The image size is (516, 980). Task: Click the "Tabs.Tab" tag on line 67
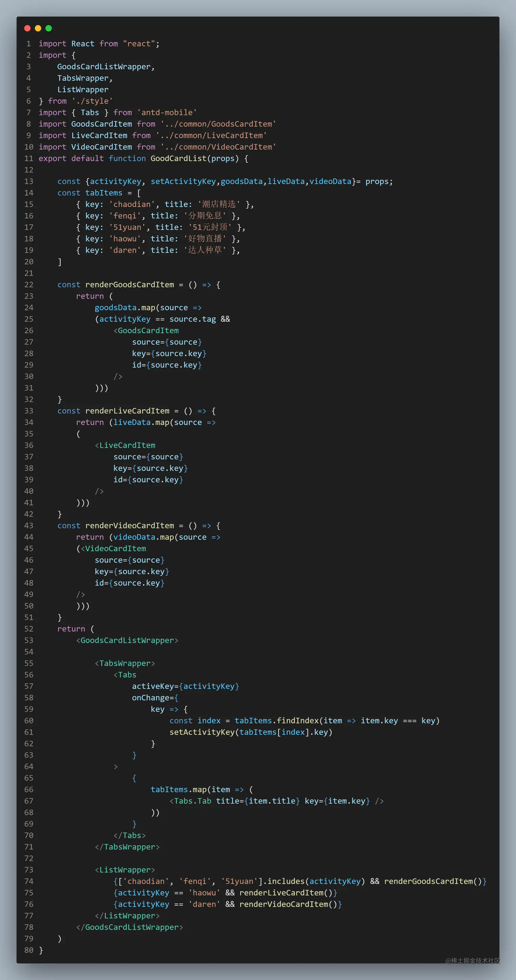coord(192,801)
